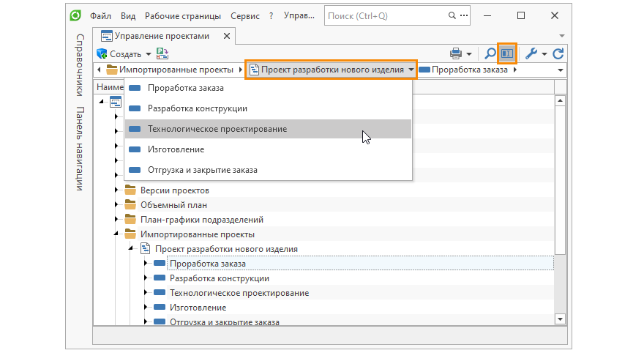Click the magnifier search icon
644x353 pixels.
click(x=490, y=53)
